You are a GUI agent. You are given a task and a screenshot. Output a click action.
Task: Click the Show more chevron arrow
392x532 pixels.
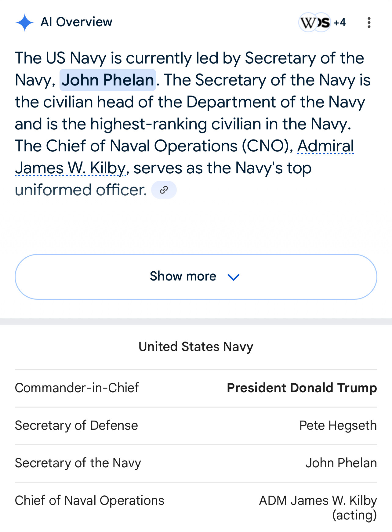[x=234, y=277]
